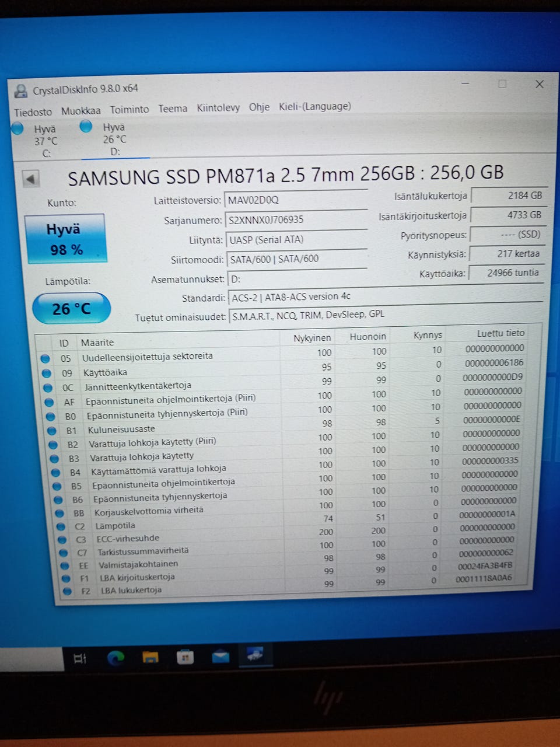Click the Isäntäkirjoituskertoja value 4733 GB
This screenshot has width=560, height=747.
(508, 215)
